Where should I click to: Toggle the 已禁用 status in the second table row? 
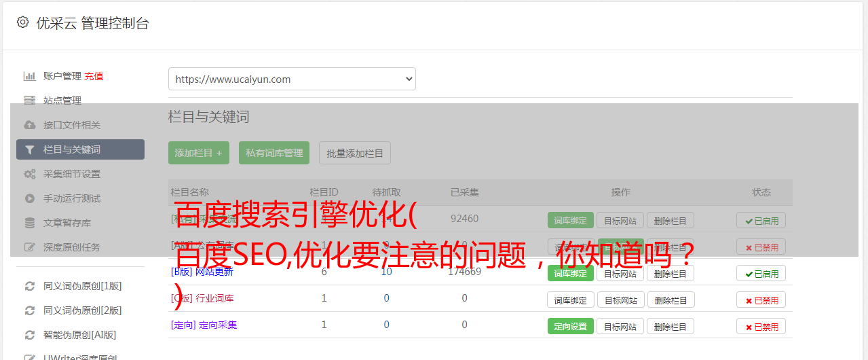click(761, 247)
